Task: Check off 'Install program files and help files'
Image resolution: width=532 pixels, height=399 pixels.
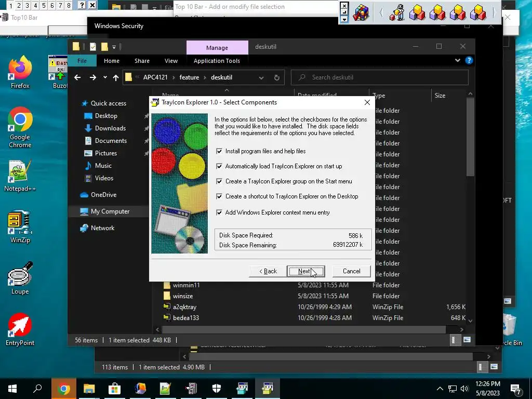Action: pos(219,151)
